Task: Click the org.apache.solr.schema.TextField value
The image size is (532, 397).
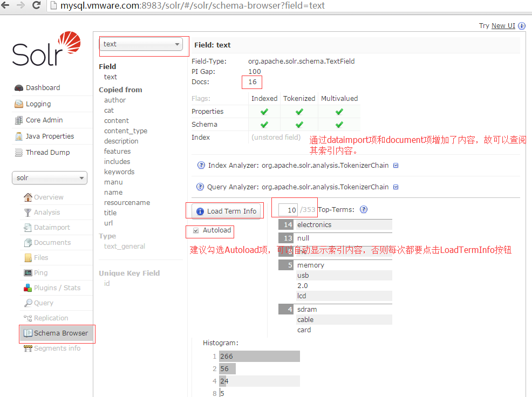Action: coord(301,61)
